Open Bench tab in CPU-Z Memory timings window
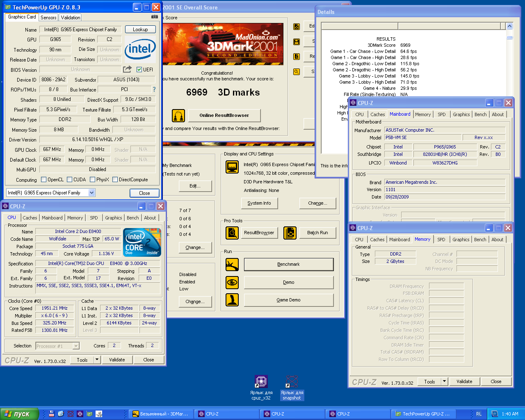 480,240
